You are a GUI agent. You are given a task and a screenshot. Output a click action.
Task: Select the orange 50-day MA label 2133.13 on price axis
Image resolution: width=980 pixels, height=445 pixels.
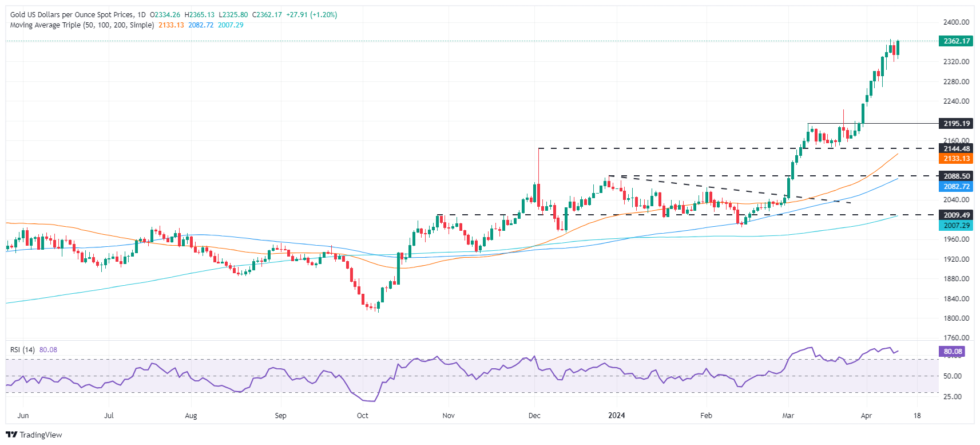pyautogui.click(x=956, y=159)
